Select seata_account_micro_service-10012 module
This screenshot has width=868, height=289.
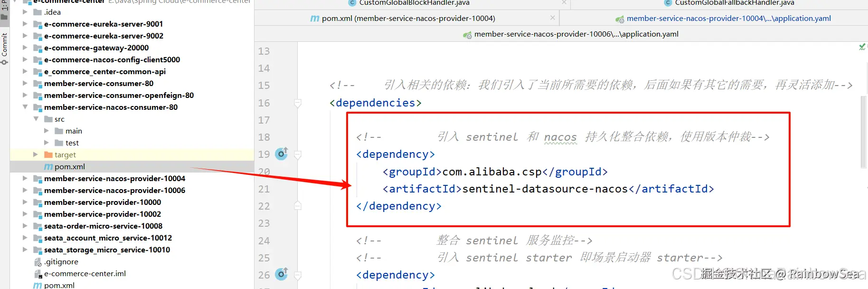tap(108, 238)
